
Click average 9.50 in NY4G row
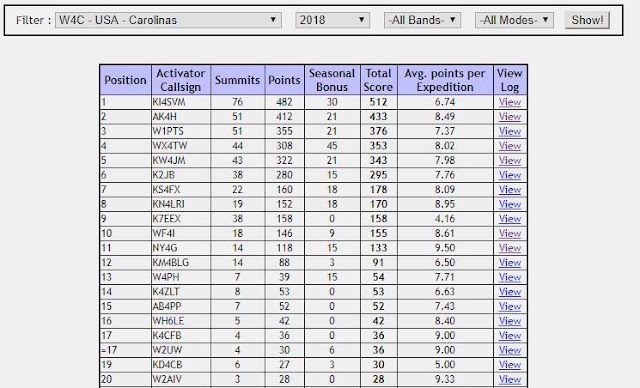click(x=445, y=248)
